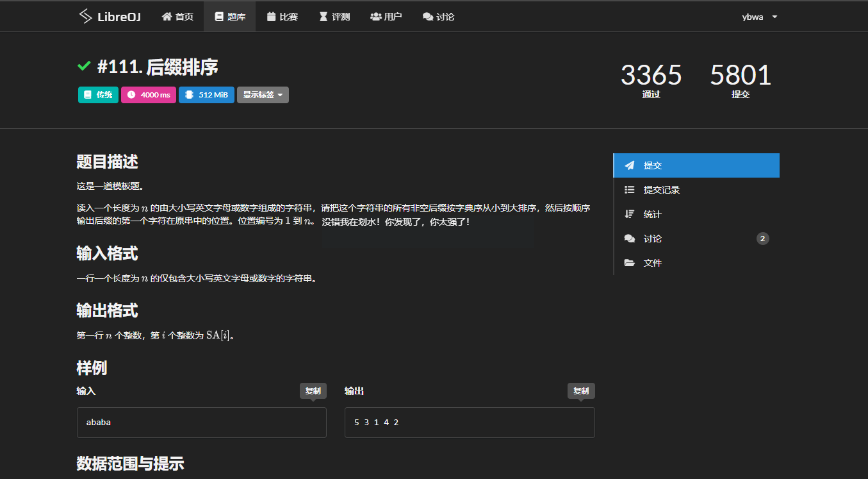Copy the sample output with 复制
868x479 pixels.
pos(580,391)
